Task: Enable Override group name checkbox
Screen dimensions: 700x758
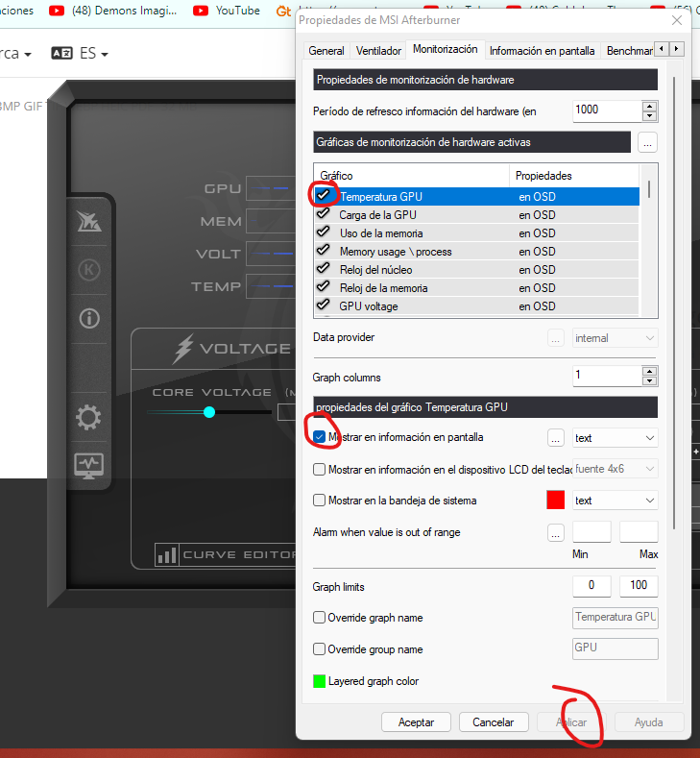Action: 319,649
